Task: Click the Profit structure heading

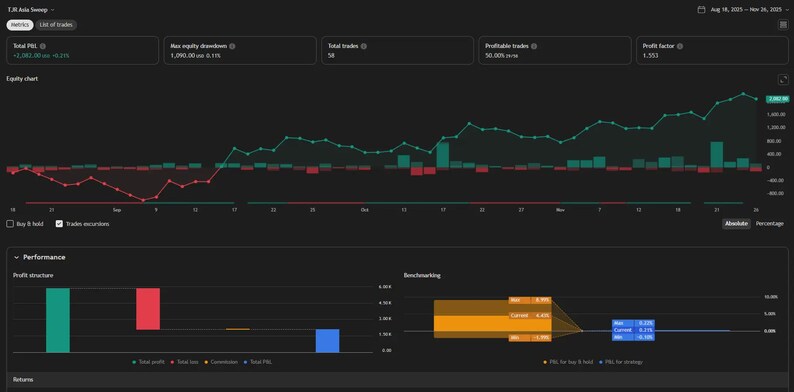Action: [x=33, y=276]
